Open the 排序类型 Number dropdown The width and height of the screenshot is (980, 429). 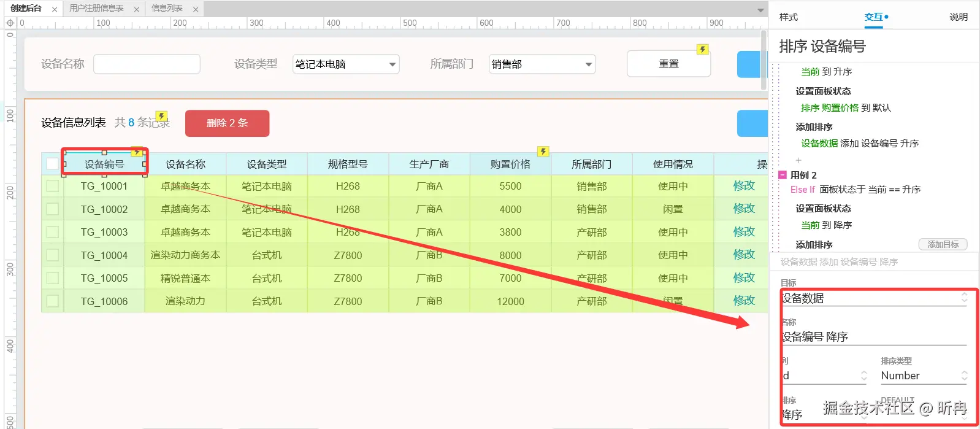924,376
